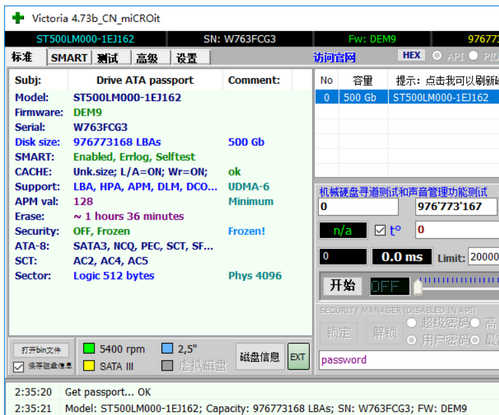Click the No column header

[x=327, y=80]
